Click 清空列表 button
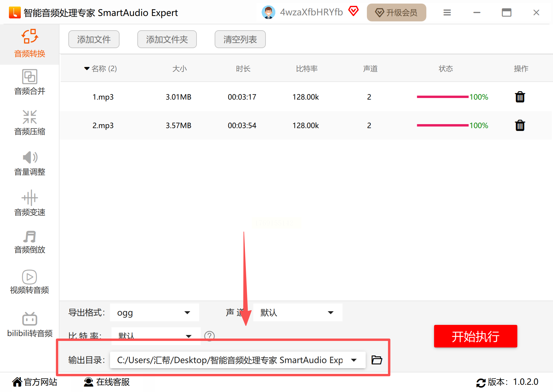This screenshot has height=392, width=553. tap(240, 39)
